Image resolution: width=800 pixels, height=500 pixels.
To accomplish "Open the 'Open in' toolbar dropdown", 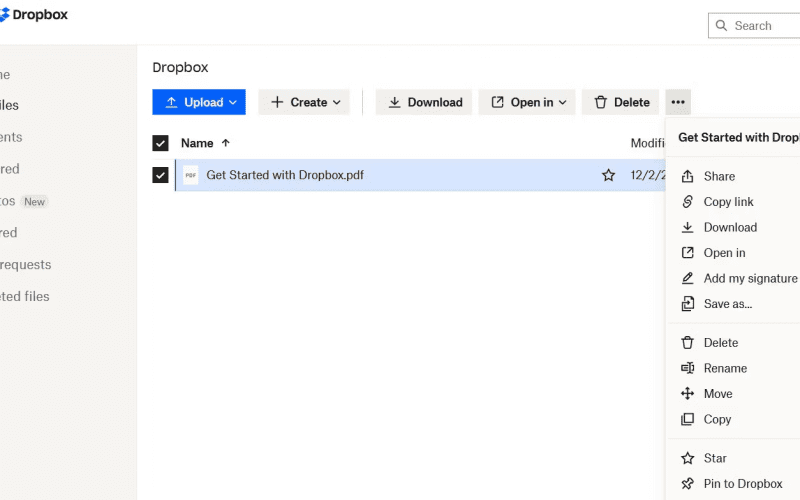I will coord(527,102).
